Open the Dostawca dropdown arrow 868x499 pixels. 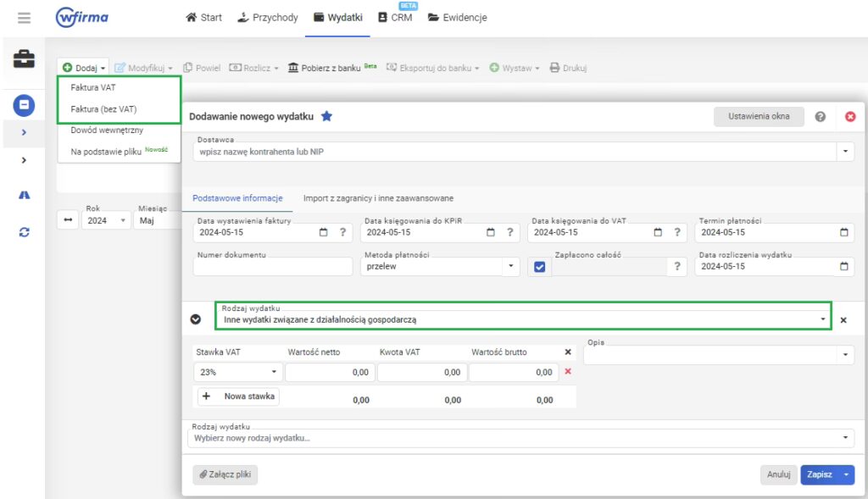[845, 152]
